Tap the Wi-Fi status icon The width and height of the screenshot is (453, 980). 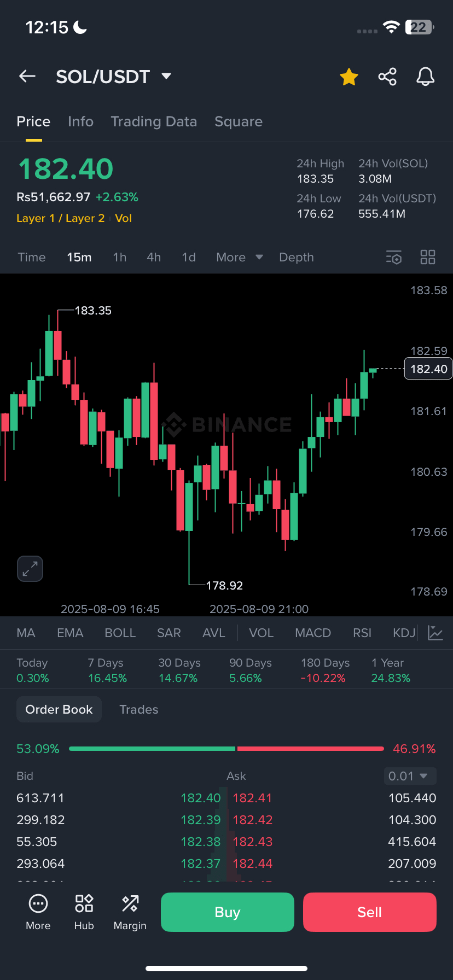392,27
